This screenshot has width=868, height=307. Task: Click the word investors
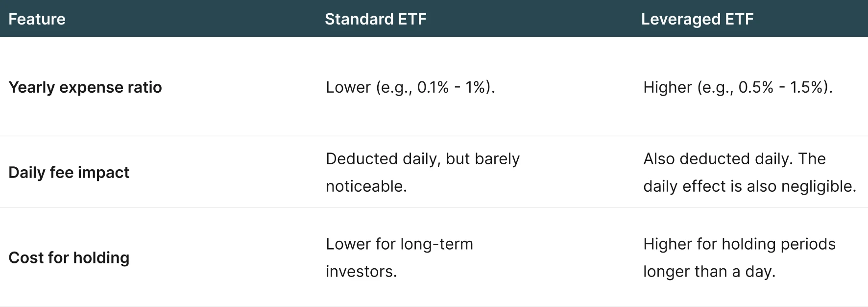pyautogui.click(x=361, y=272)
